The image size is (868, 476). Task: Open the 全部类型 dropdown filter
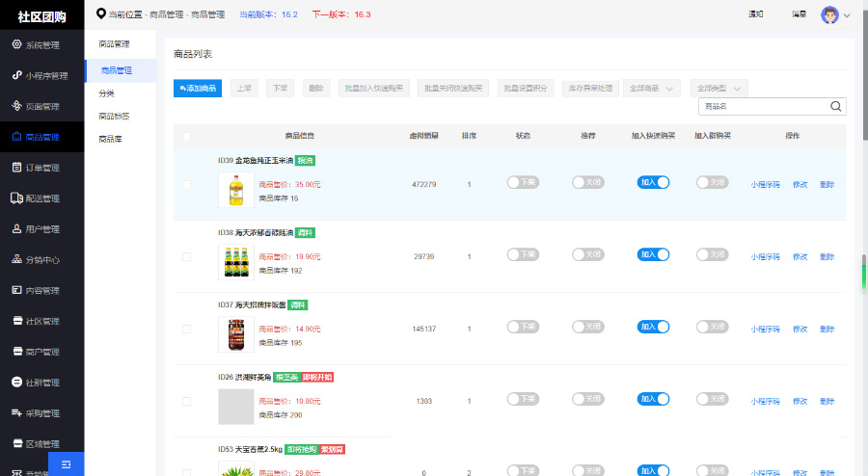click(x=719, y=89)
